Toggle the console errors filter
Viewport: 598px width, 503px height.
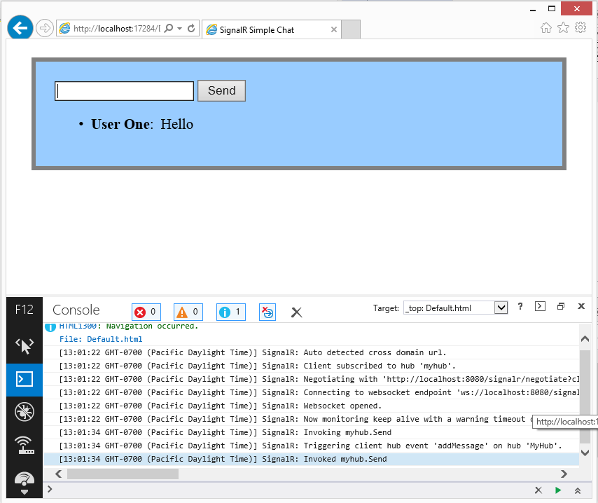pos(146,312)
